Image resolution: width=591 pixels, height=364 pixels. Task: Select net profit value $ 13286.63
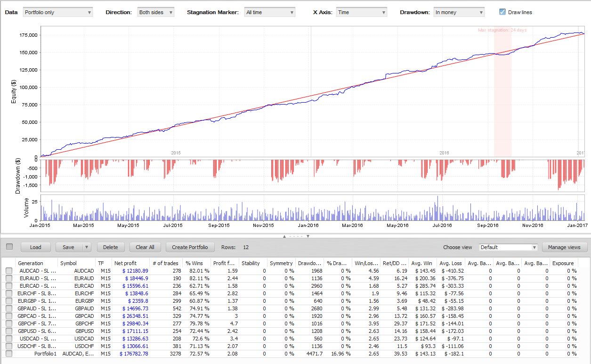point(135,339)
